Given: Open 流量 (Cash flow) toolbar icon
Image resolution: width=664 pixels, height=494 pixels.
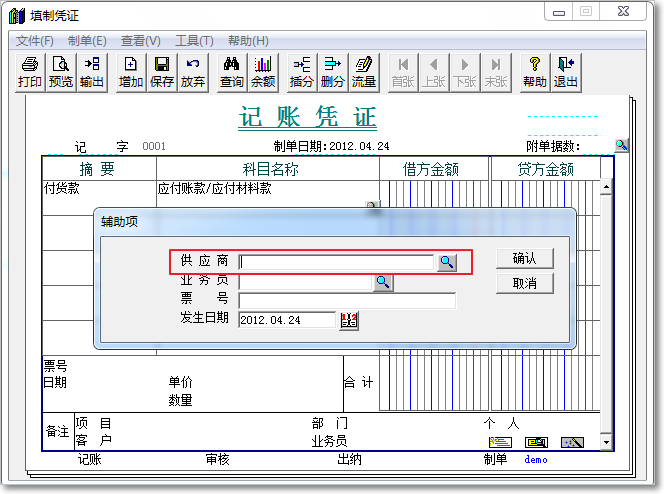Looking at the screenshot, I should tap(363, 72).
